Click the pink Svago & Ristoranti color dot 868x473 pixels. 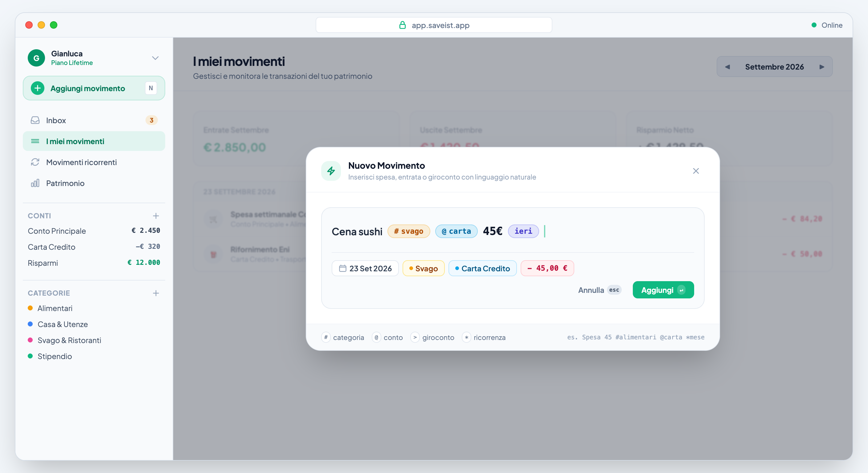[x=30, y=340]
